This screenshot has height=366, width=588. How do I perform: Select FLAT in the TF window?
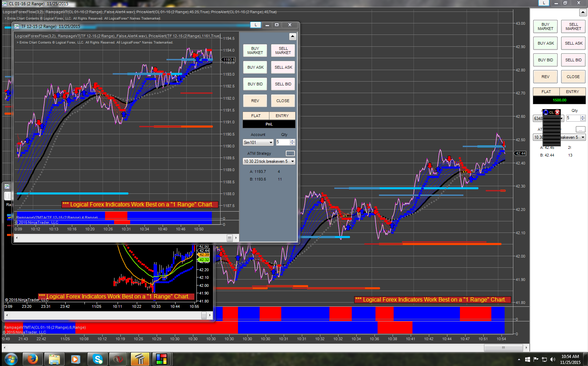pyautogui.click(x=256, y=116)
